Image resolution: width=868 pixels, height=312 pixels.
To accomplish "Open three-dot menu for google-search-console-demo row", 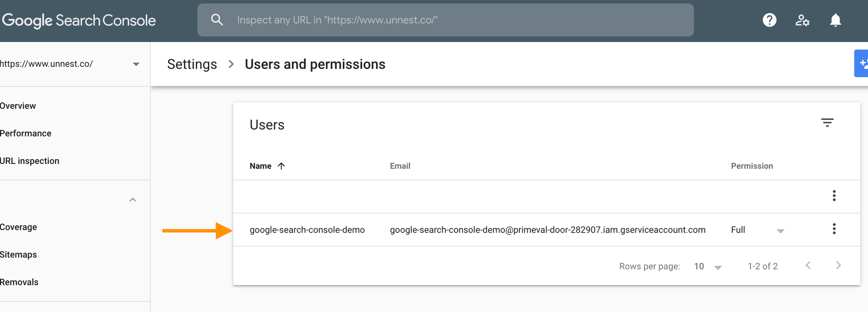I will (x=834, y=229).
